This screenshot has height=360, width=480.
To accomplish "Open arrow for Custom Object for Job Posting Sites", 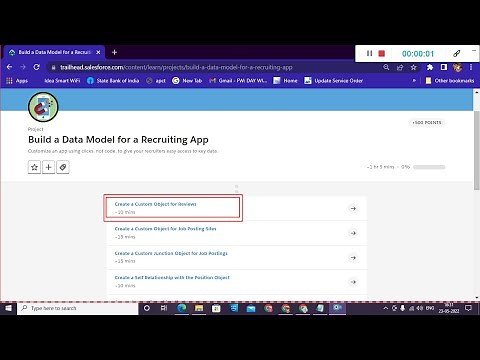I will click(x=353, y=233).
